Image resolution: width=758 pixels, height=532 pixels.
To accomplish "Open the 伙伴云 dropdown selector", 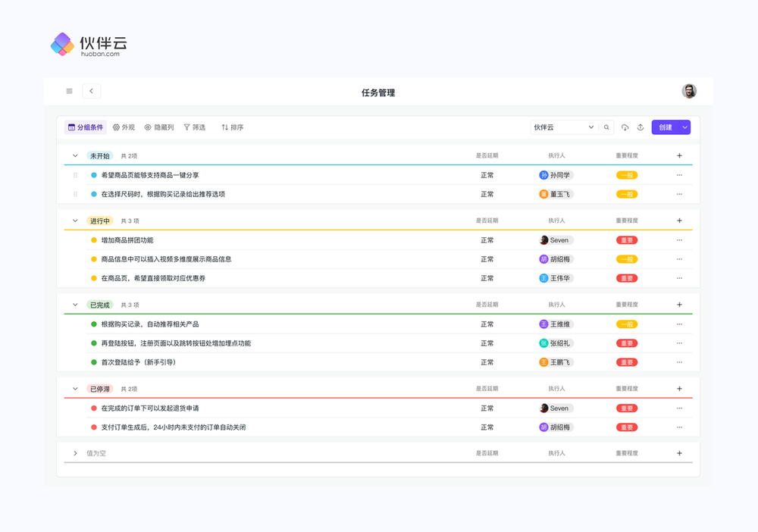I will [564, 127].
